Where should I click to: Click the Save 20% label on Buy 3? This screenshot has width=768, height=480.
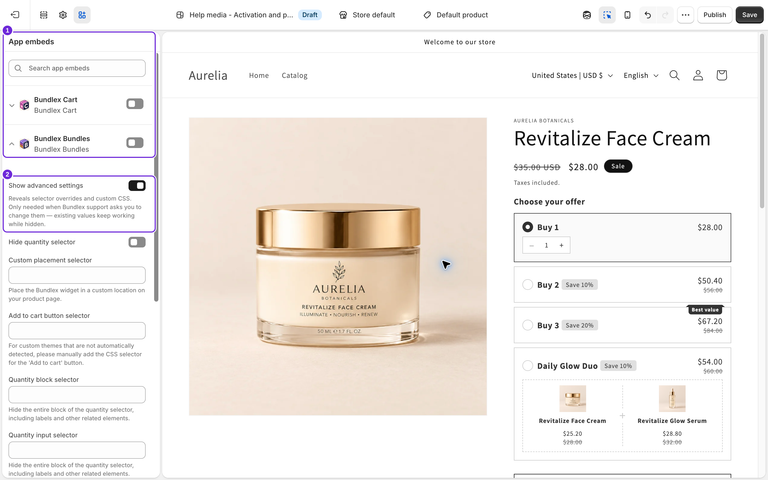[x=579, y=325]
